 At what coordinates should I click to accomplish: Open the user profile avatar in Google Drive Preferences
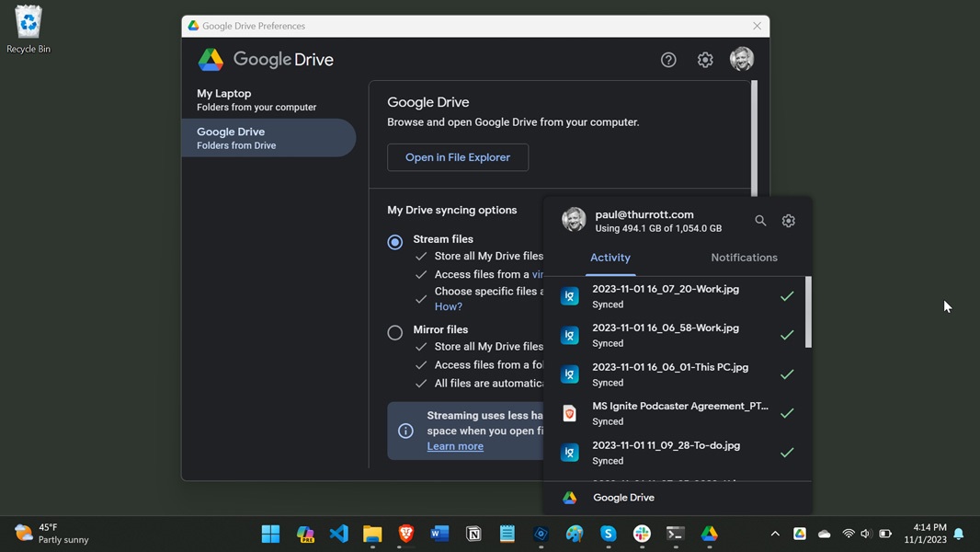(x=741, y=59)
